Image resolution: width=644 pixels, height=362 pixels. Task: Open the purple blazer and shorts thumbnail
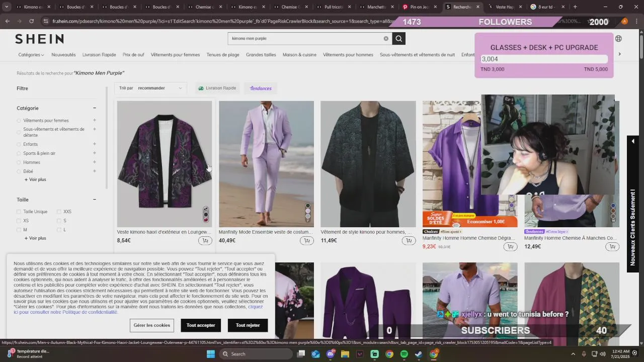(368, 301)
